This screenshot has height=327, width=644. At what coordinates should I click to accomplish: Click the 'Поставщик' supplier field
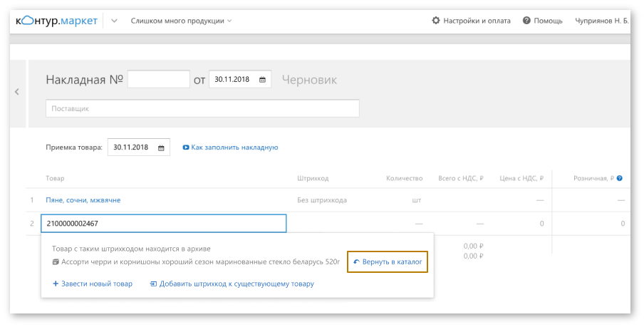click(202, 108)
